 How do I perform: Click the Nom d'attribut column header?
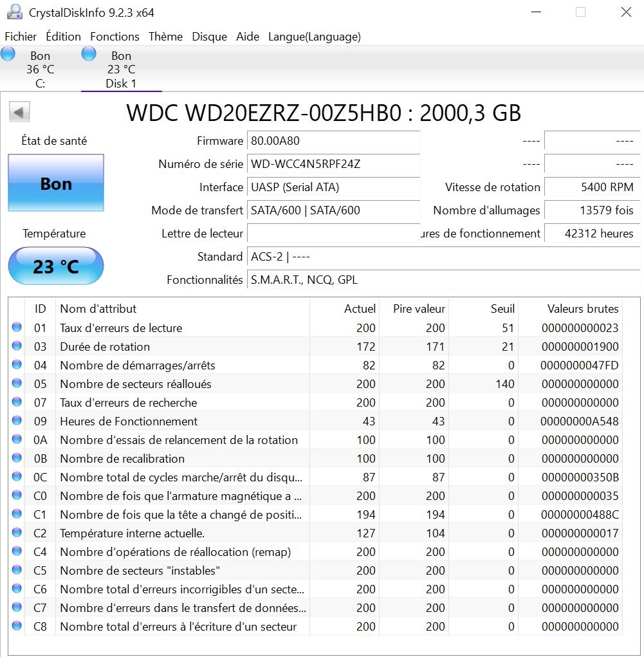click(183, 309)
